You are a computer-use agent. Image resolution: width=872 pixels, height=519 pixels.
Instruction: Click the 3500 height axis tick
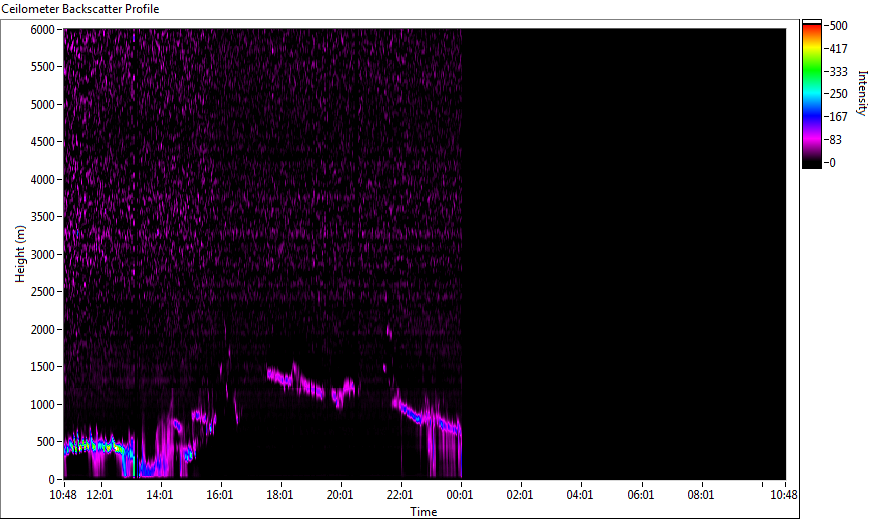[x=42, y=217]
